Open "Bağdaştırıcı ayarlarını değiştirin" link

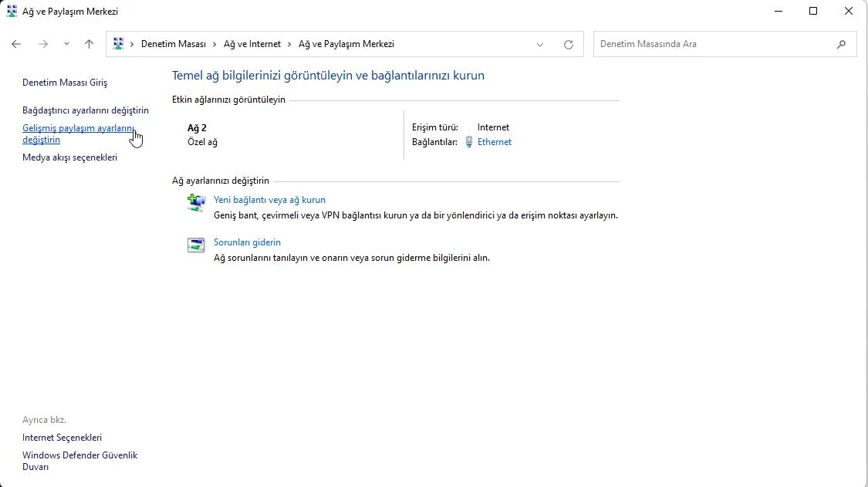pos(86,110)
